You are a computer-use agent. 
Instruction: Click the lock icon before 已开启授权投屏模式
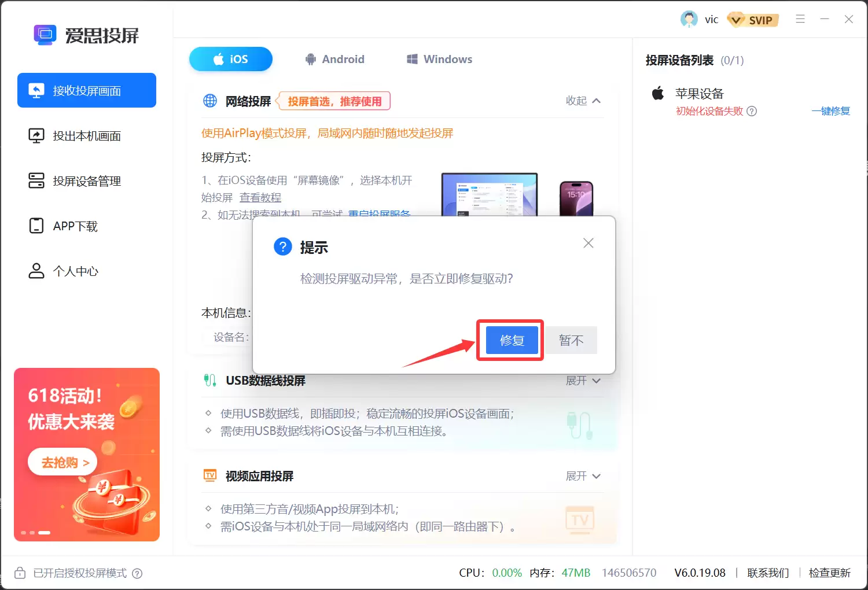point(20,573)
